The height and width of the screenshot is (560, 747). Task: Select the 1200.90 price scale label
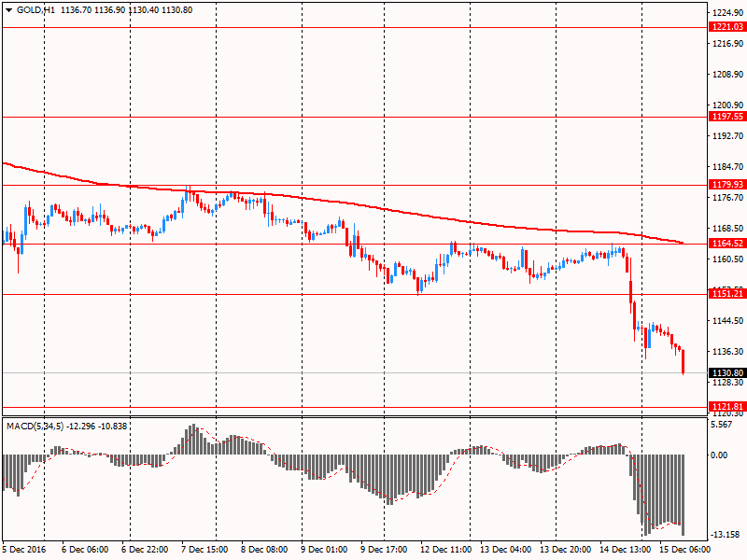pos(727,105)
